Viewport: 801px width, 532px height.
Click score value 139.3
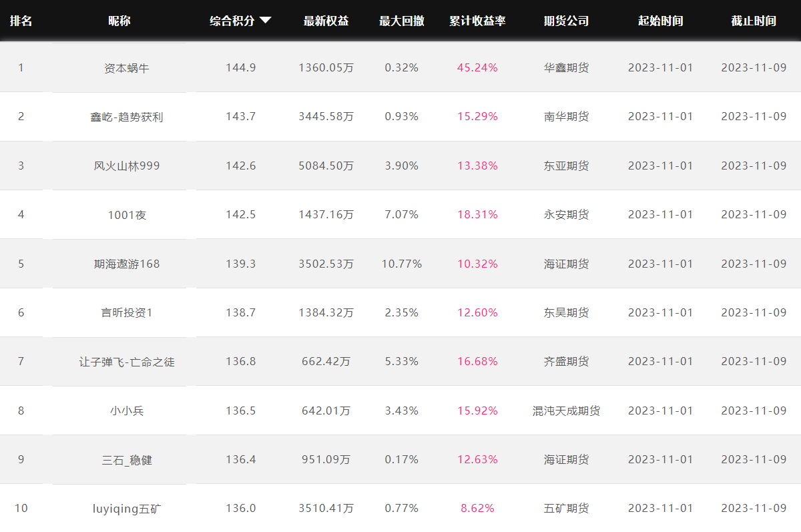240,264
